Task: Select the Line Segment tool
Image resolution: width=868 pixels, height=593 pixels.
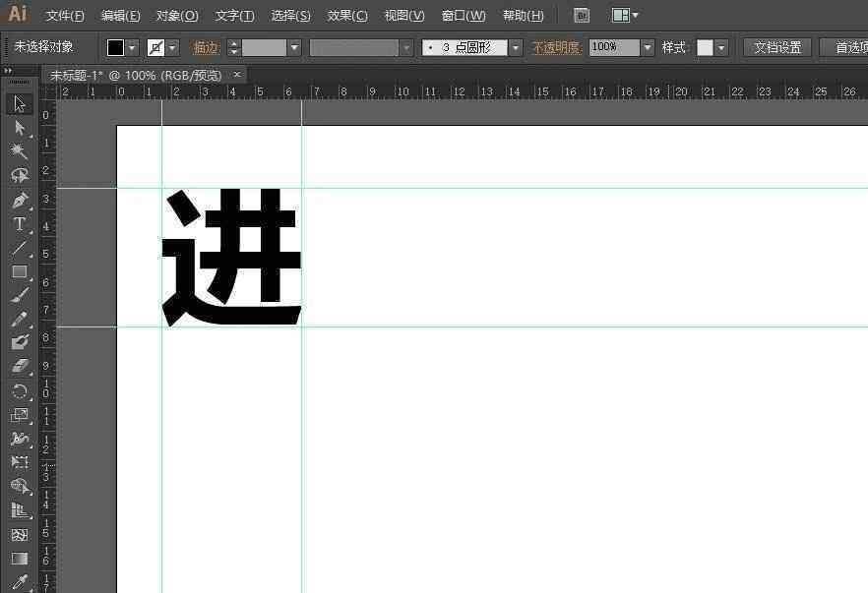Action: 20,248
